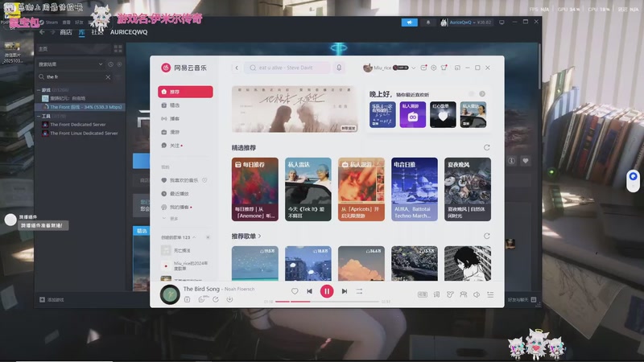This screenshot has width=644, height=362.
Task: Skip to previous track
Action: click(309, 291)
